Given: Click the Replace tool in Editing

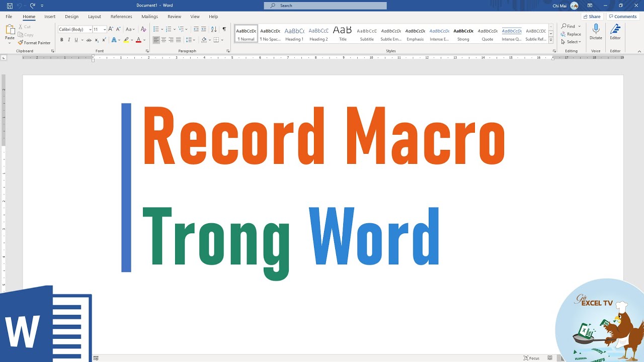Looking at the screenshot, I should (x=571, y=34).
